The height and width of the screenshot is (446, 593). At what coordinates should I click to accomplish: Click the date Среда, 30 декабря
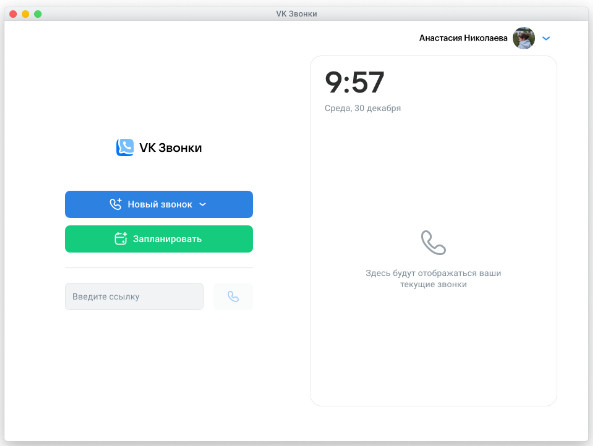362,108
